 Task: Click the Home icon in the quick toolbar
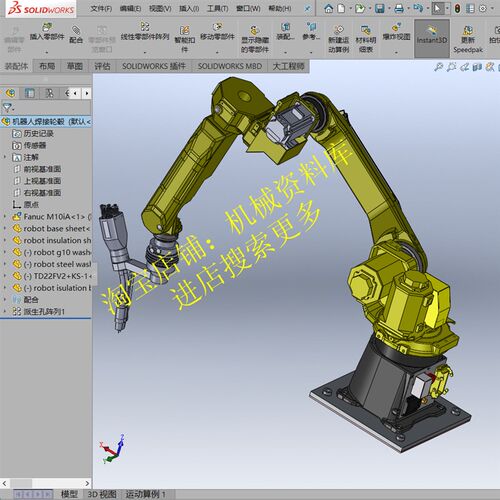[329, 8]
